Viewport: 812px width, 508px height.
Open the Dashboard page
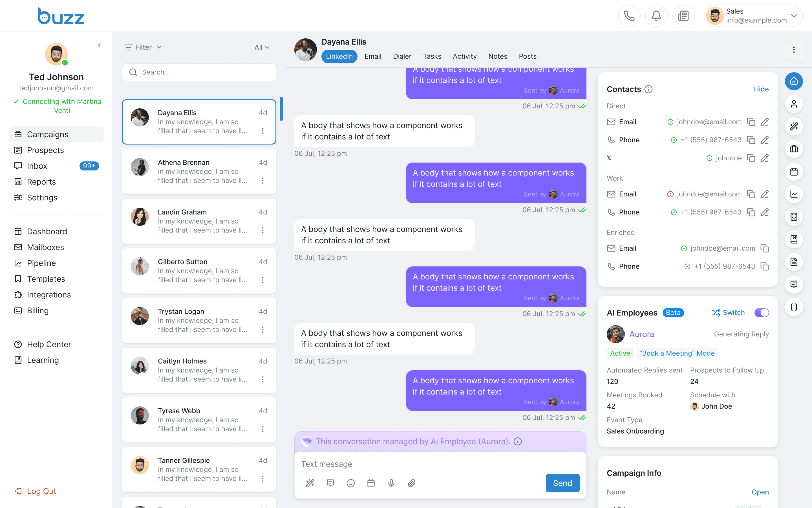(56, 231)
